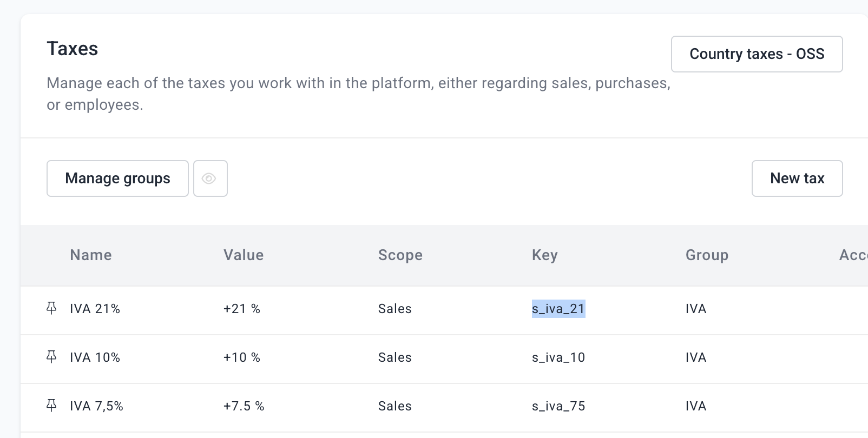The width and height of the screenshot is (868, 438).
Task: Open Manage groups
Action: pyautogui.click(x=117, y=178)
